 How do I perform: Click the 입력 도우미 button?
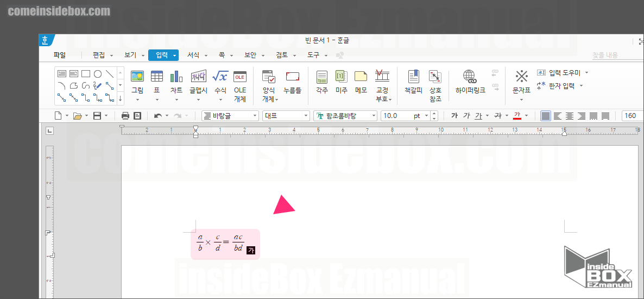pyautogui.click(x=559, y=73)
